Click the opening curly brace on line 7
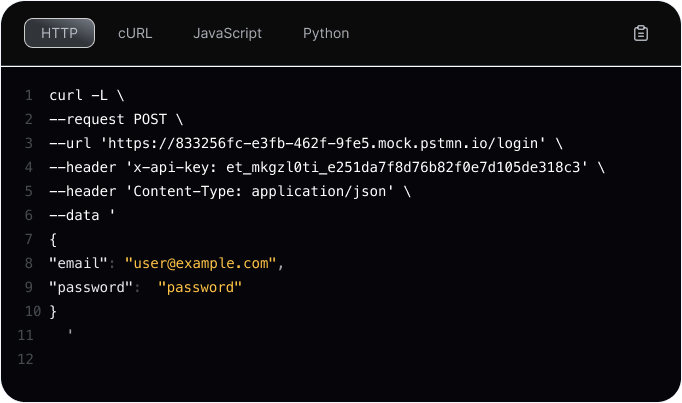The image size is (682, 403). pos(53,240)
